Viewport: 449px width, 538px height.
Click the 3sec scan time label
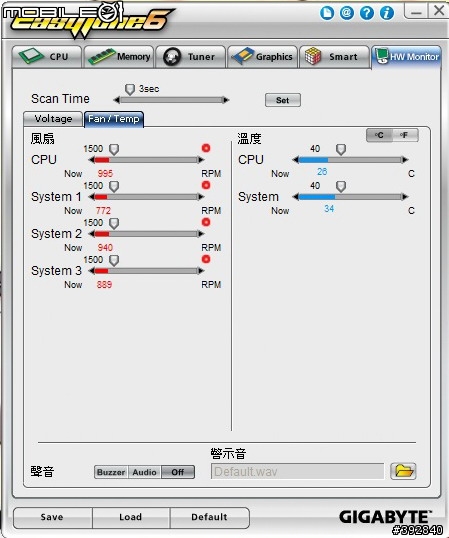149,89
